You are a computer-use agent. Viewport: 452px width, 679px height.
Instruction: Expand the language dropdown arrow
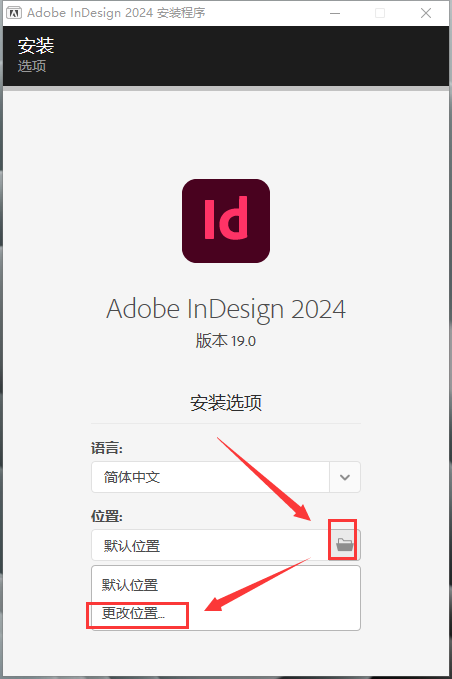click(x=345, y=477)
